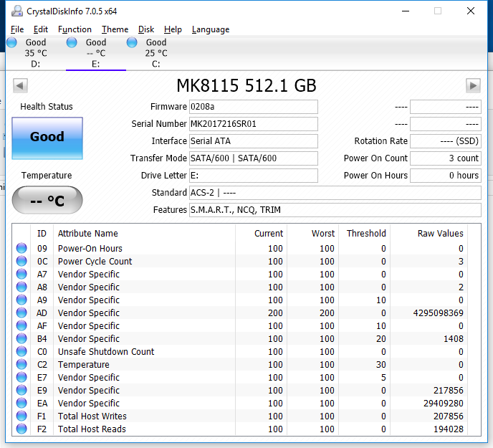Open the Language menu
493x448 pixels.
[211, 29]
